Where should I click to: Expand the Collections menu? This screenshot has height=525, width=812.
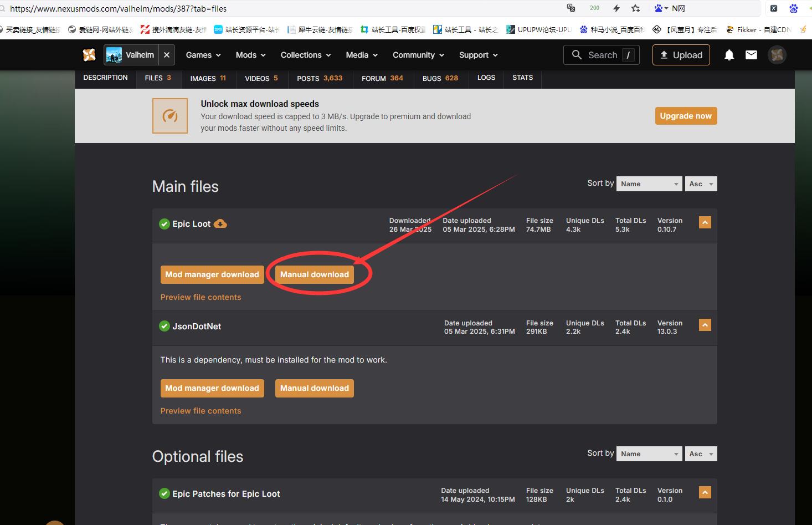tap(306, 55)
